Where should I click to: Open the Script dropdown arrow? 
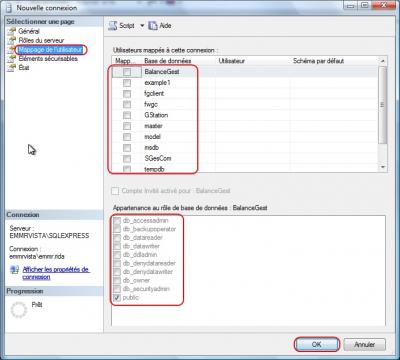click(142, 26)
